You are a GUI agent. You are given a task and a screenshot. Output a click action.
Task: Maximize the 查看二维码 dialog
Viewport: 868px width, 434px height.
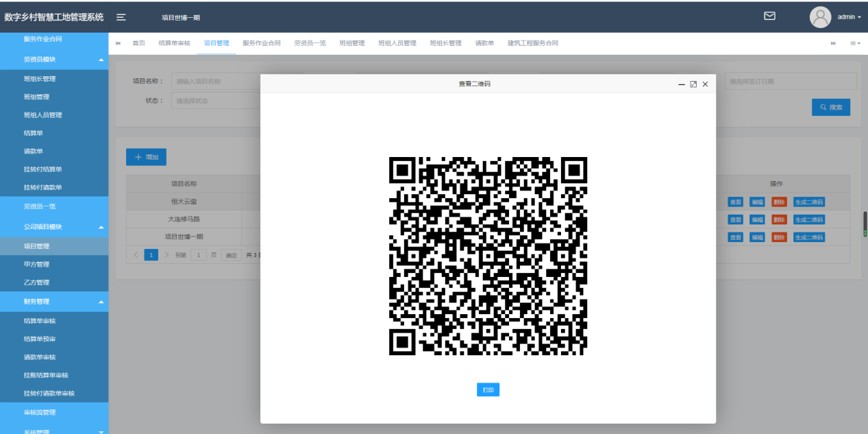tap(693, 84)
